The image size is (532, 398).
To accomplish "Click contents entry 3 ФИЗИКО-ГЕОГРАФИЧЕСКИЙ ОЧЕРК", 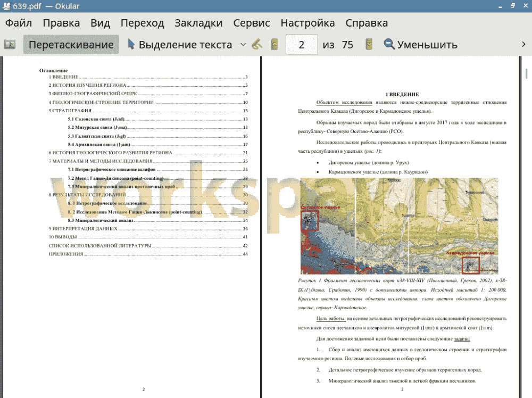I will tap(148, 94).
